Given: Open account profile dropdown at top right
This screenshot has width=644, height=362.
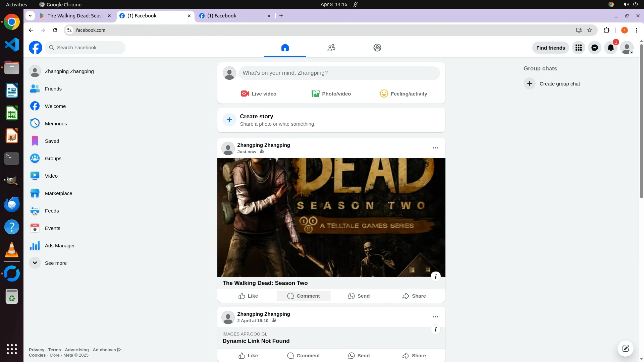Looking at the screenshot, I should coord(627,48).
